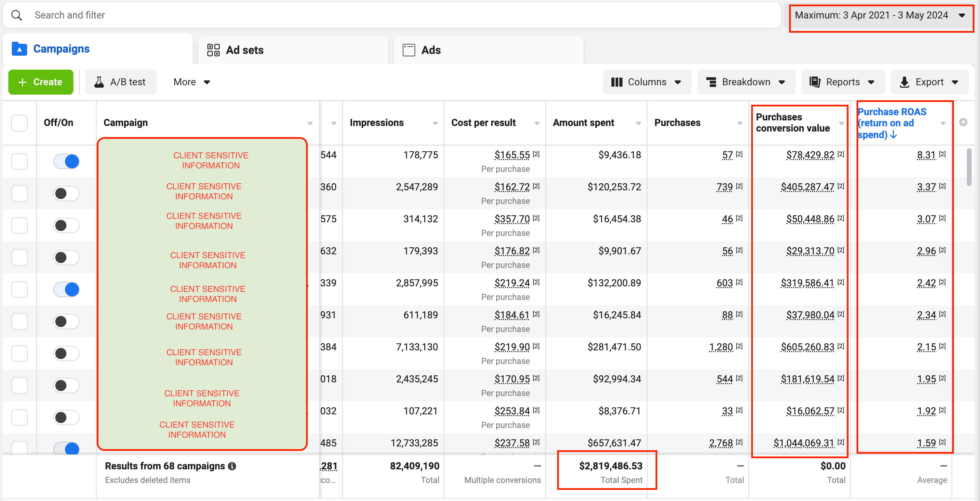The height and width of the screenshot is (501, 980).
Task: Open the $165.55 cost per result link
Action: point(512,155)
